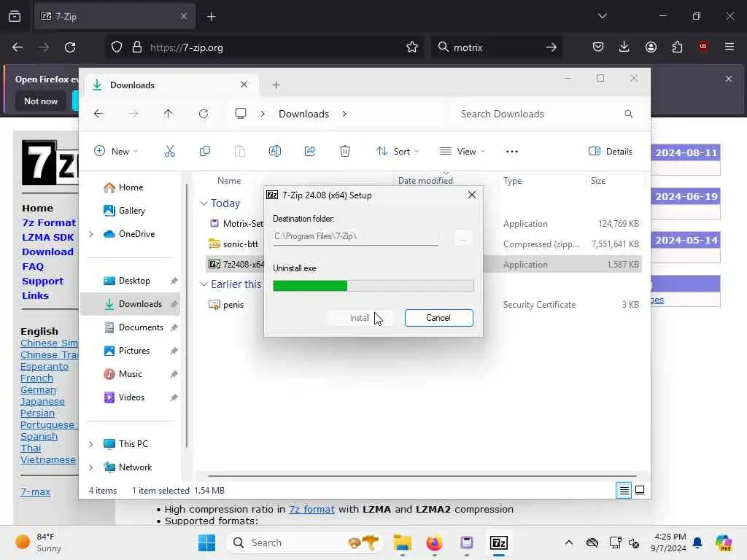Screen dimensions: 747x560
Task: Open File Explorer from the taskbar
Action: pyautogui.click(x=403, y=542)
